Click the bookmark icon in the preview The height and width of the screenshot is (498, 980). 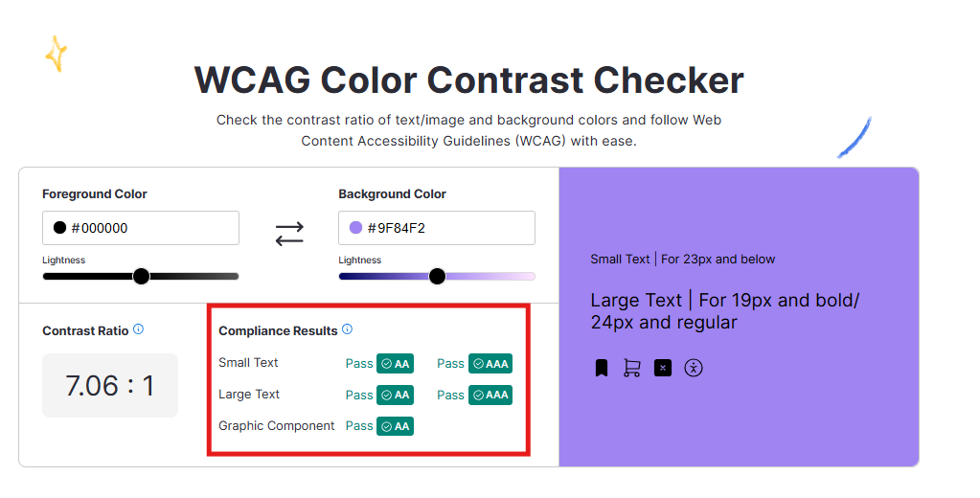(x=602, y=368)
